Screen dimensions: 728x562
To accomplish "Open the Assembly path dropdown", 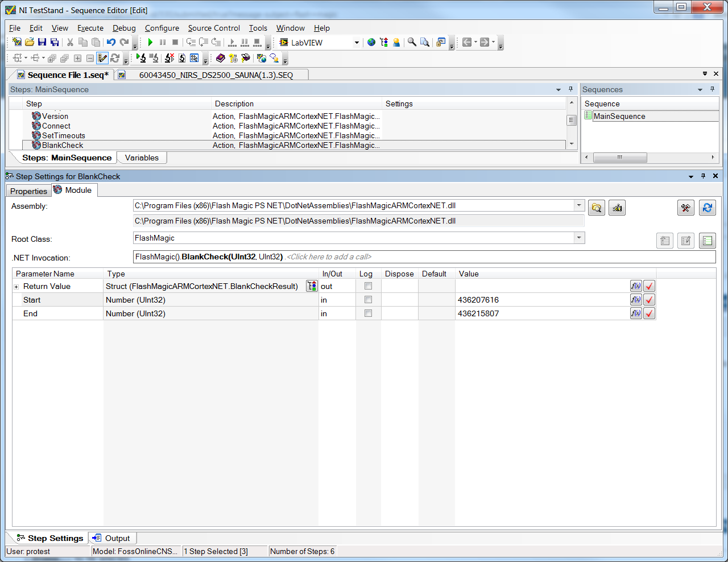I will click(579, 205).
